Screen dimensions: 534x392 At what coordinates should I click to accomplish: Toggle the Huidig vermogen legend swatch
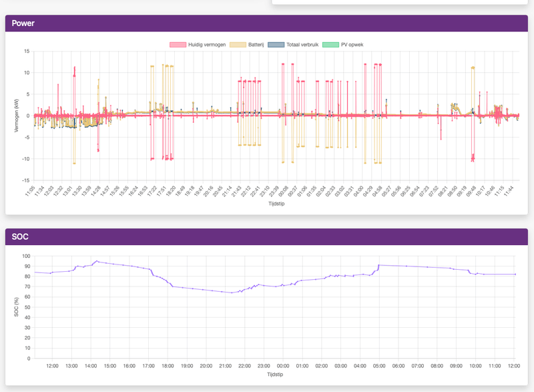coord(178,45)
